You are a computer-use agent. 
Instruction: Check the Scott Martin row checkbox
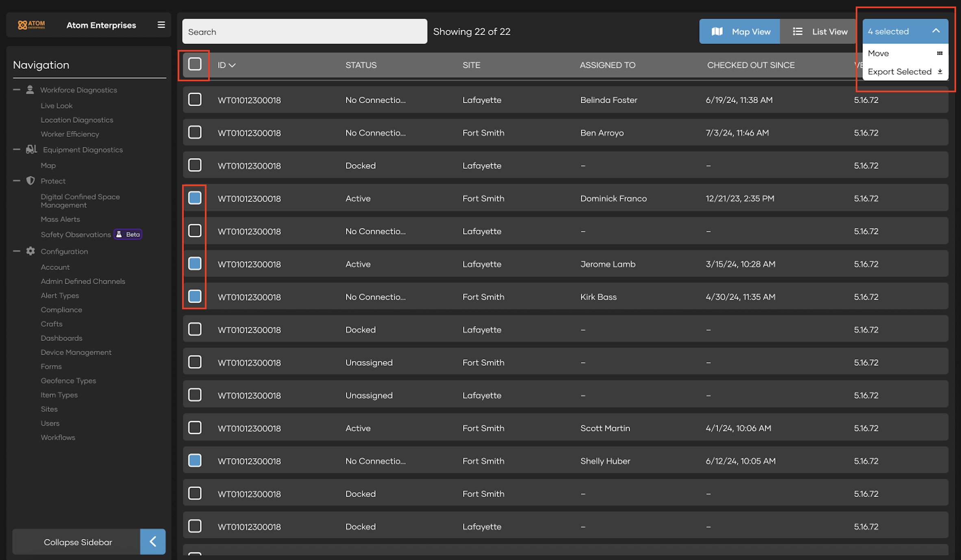195,428
